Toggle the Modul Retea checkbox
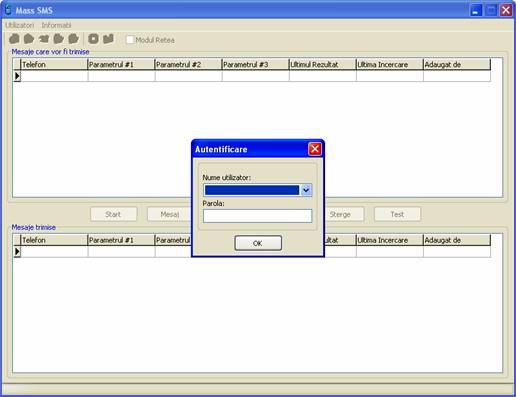This screenshot has width=516, height=397. [x=130, y=40]
